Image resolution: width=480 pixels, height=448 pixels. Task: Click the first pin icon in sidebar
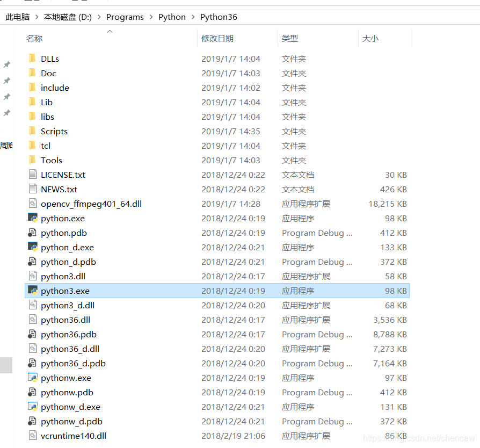[7, 64]
